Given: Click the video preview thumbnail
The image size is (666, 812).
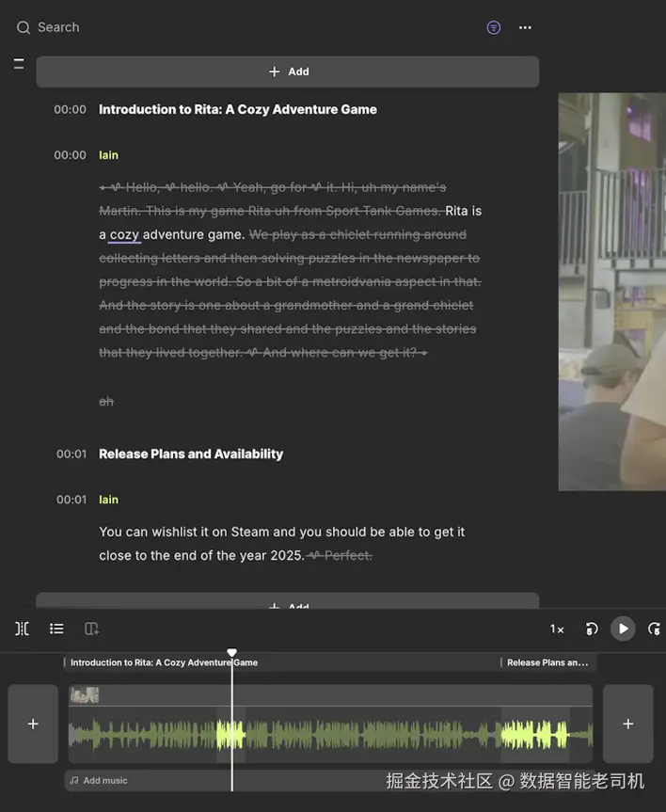Looking at the screenshot, I should pos(611,292).
